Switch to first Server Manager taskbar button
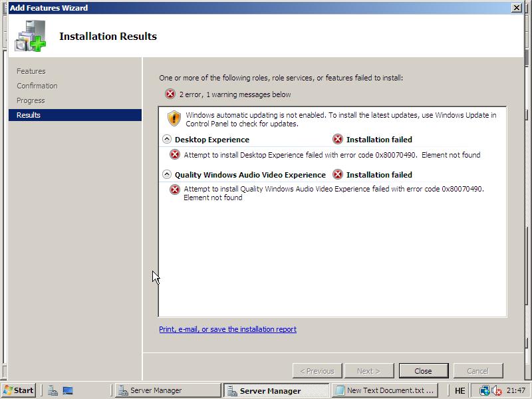 [x=168, y=390]
